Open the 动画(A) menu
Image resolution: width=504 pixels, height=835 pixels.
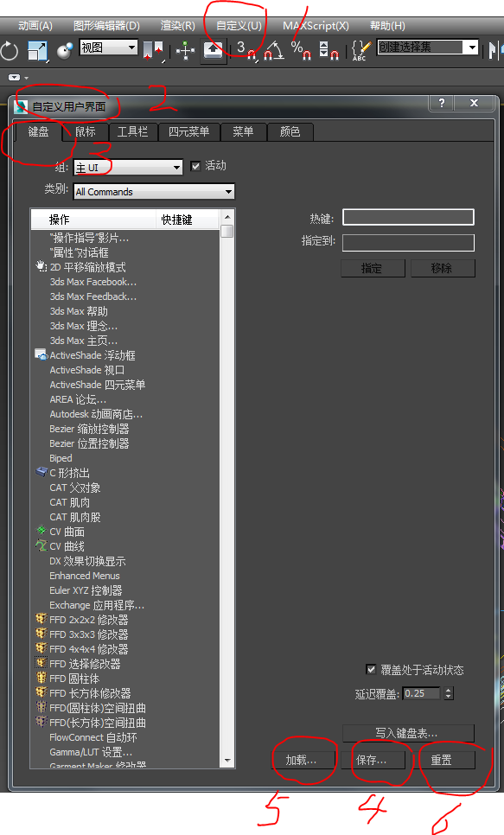[35, 26]
